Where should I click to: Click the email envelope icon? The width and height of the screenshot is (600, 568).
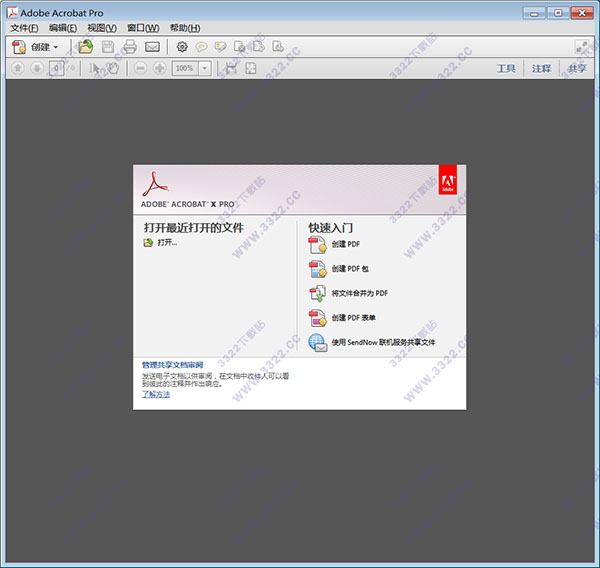[152, 47]
